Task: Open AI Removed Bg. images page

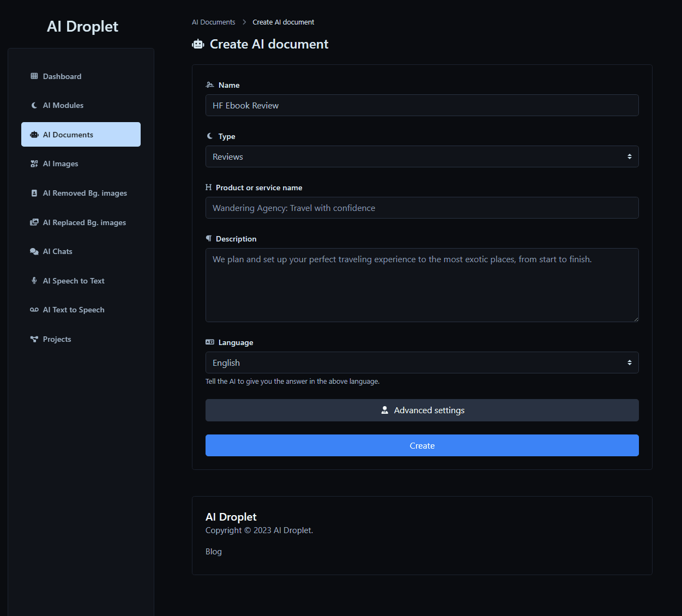Action: click(x=81, y=193)
